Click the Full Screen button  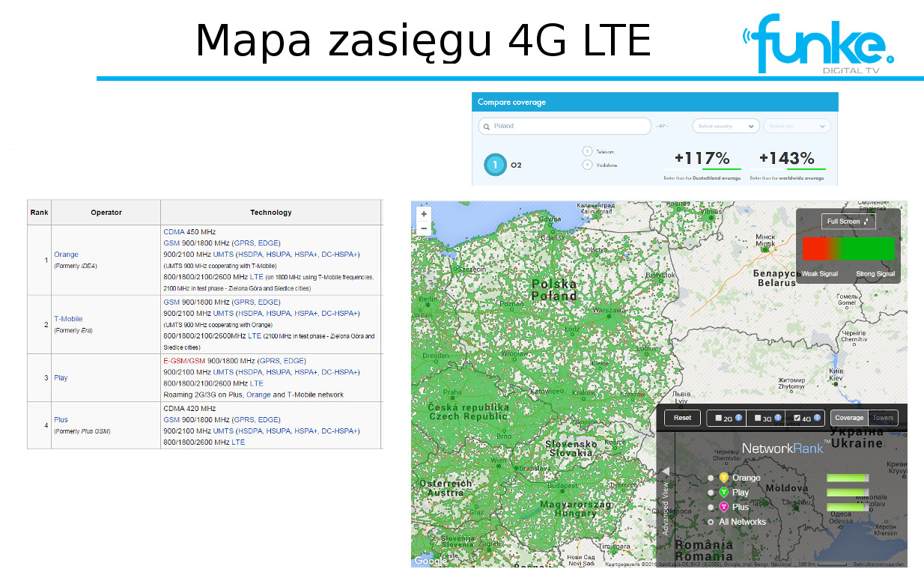point(848,221)
